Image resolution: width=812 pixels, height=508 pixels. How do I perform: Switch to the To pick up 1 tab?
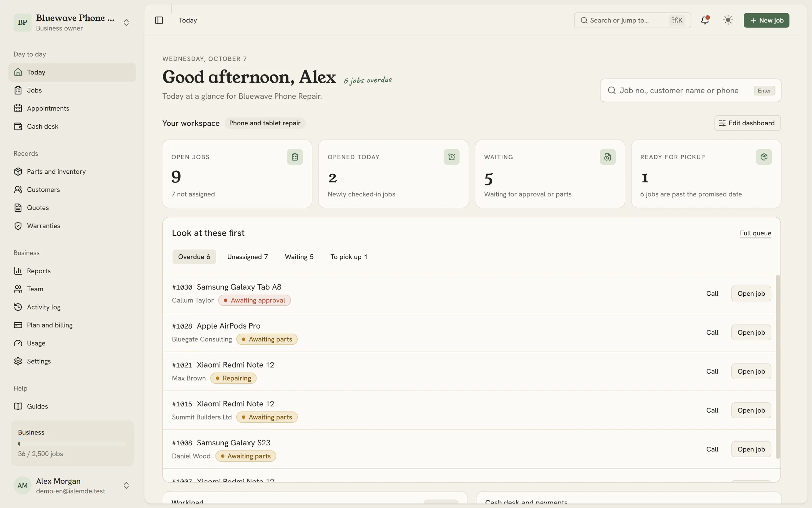click(x=349, y=257)
